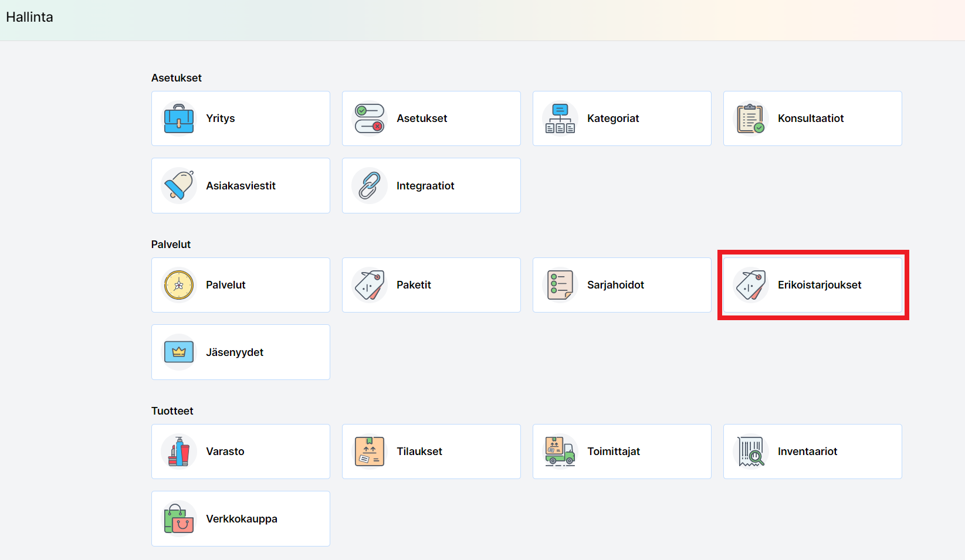Open the Inventaariot text label
This screenshot has height=560, width=965.
pos(807,452)
